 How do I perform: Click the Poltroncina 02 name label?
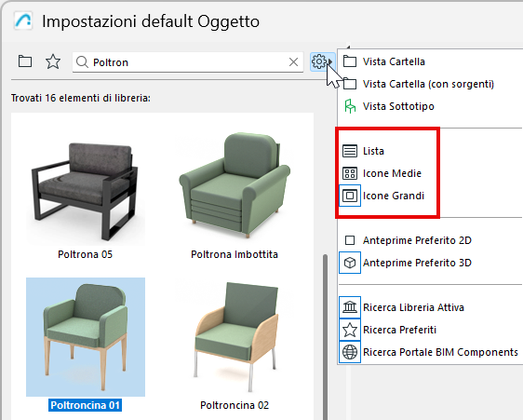tap(235, 405)
